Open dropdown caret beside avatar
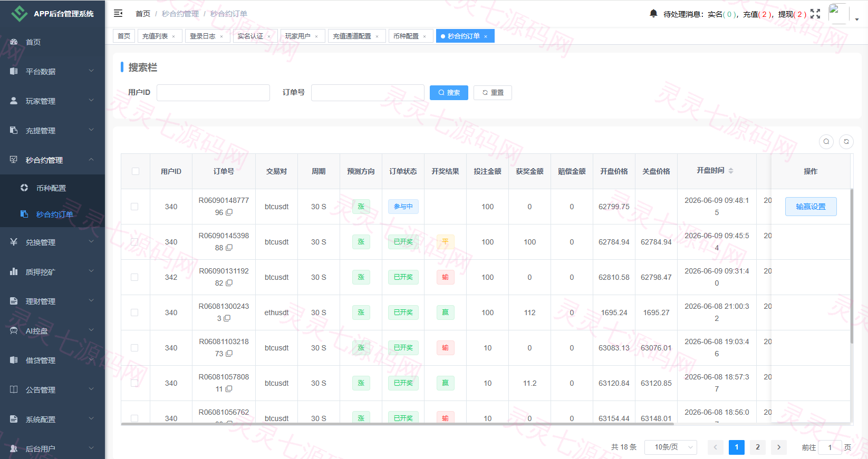Screen dimensions: 868x459 (x=857, y=19)
